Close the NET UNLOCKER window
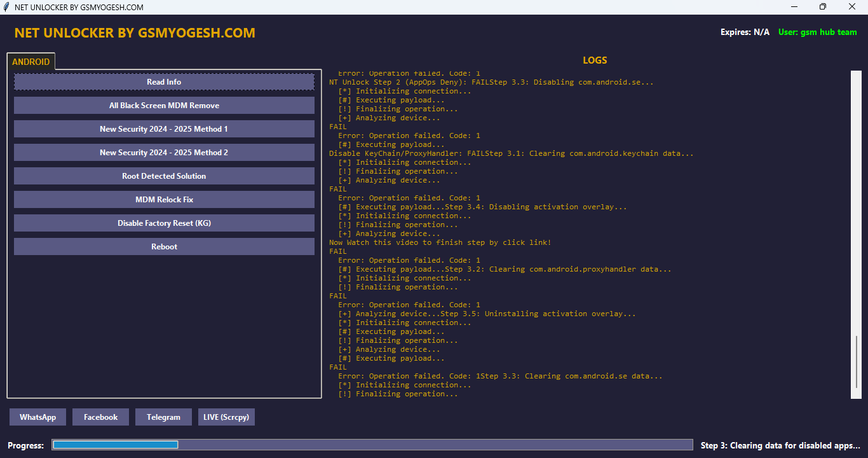Screen dimensions: 868x458 click(853, 7)
